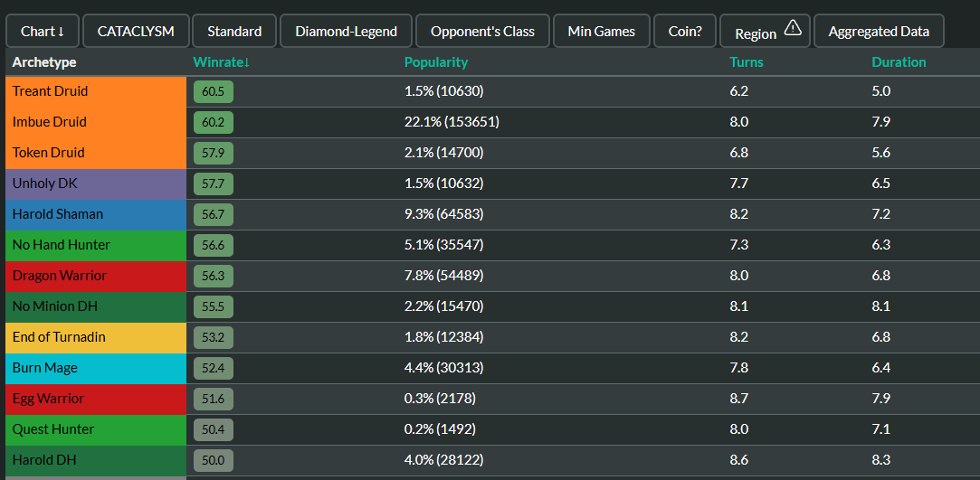Image resolution: width=980 pixels, height=480 pixels.
Task: Select popularity value 4.0% (28122)
Action: point(443,461)
